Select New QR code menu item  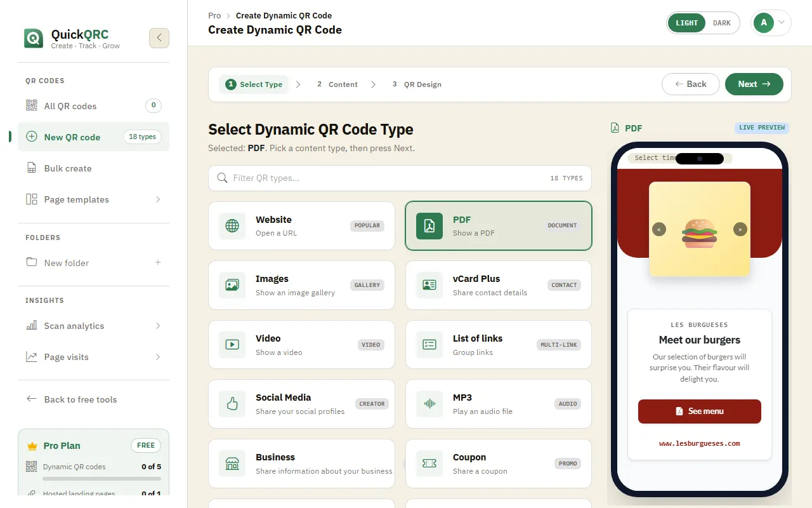pyautogui.click(x=94, y=137)
